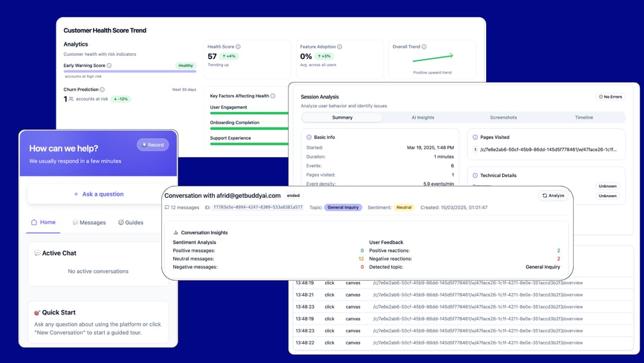Click the Overall Trend info icon
Screen dimensions: 644x363
[424, 47]
